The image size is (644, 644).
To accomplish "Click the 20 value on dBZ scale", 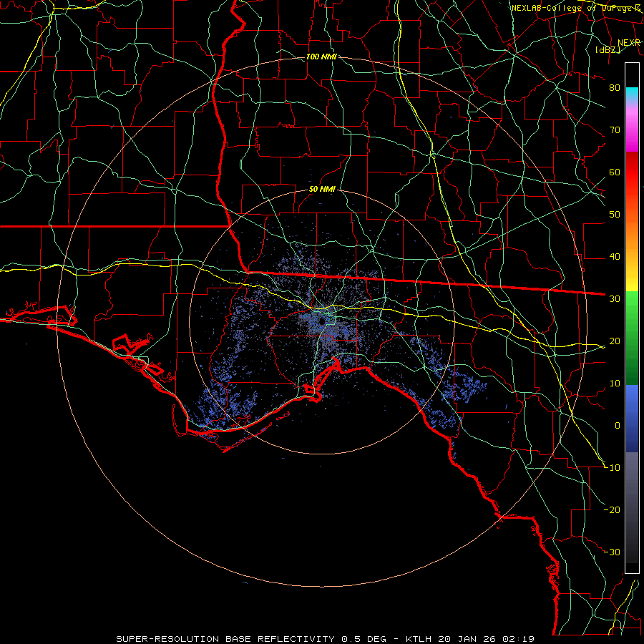I will click(615, 341).
